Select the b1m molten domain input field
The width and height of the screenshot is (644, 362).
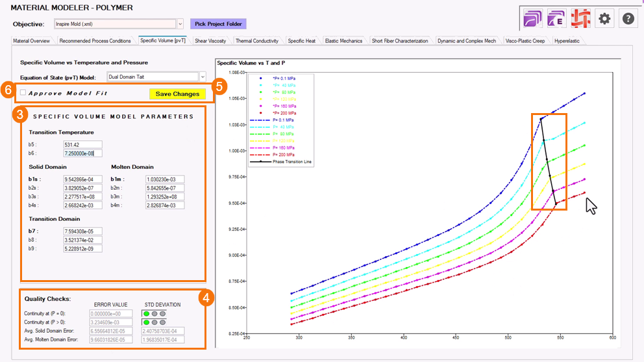pyautogui.click(x=156, y=179)
